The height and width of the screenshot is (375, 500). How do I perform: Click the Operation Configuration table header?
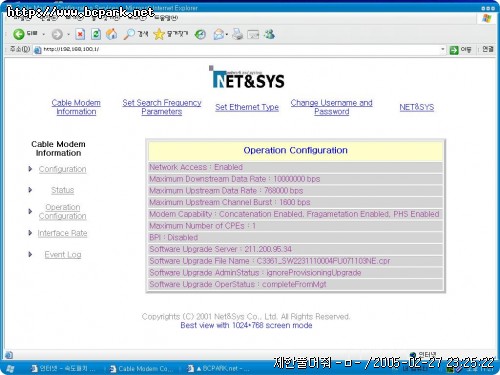click(296, 151)
